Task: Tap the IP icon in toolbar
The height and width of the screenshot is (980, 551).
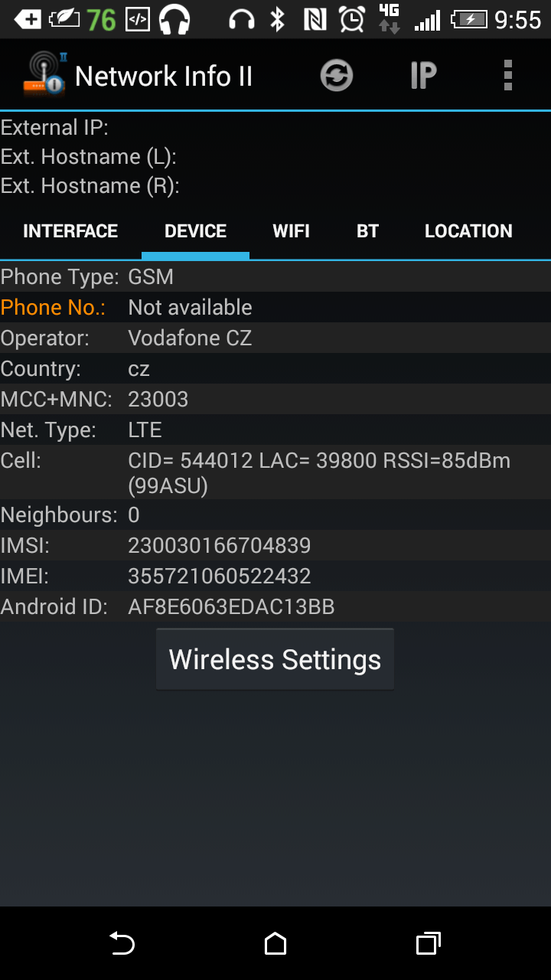Action: (x=423, y=76)
